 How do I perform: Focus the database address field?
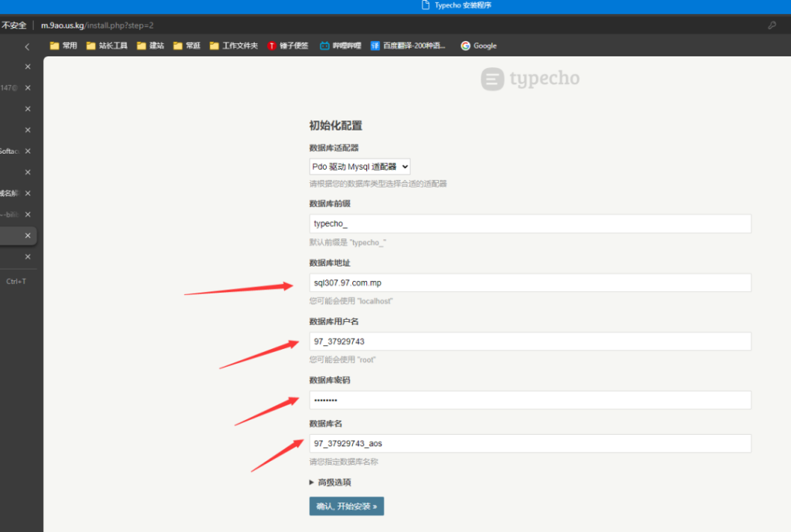(x=529, y=283)
